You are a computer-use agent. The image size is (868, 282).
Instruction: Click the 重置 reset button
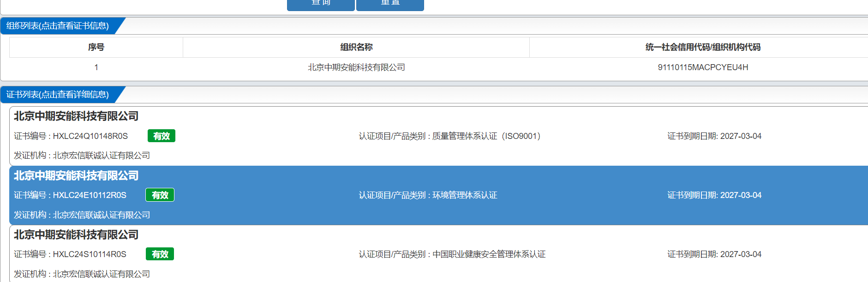pyautogui.click(x=390, y=5)
